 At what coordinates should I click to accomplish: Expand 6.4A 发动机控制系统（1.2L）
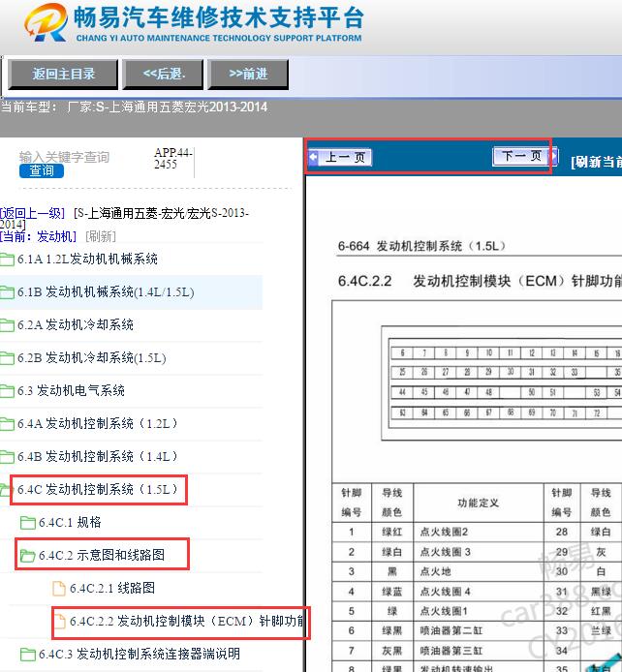tap(98, 423)
